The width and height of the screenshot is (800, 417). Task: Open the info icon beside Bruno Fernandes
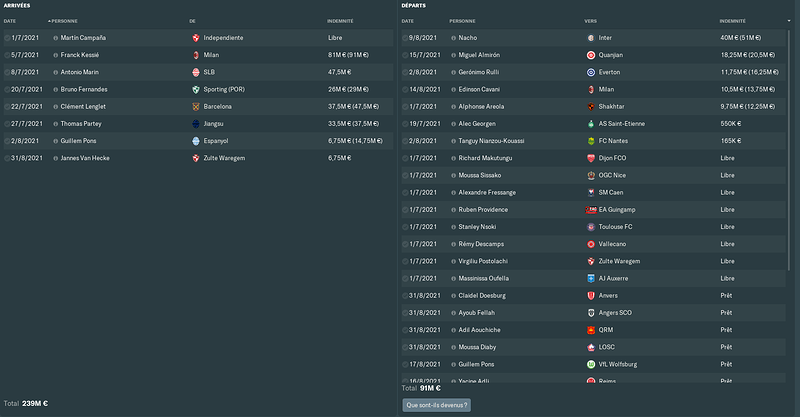pyautogui.click(x=56, y=90)
